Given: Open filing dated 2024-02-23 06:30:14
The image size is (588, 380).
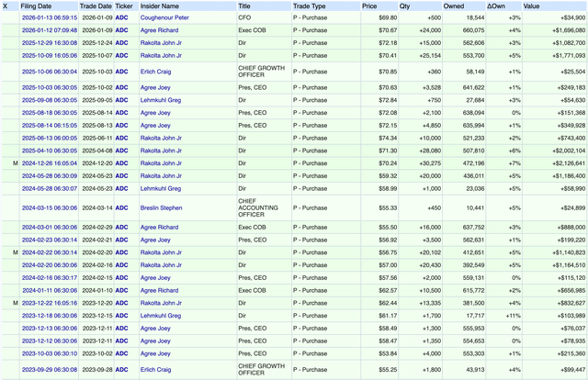Looking at the screenshot, I should [x=50, y=240].
